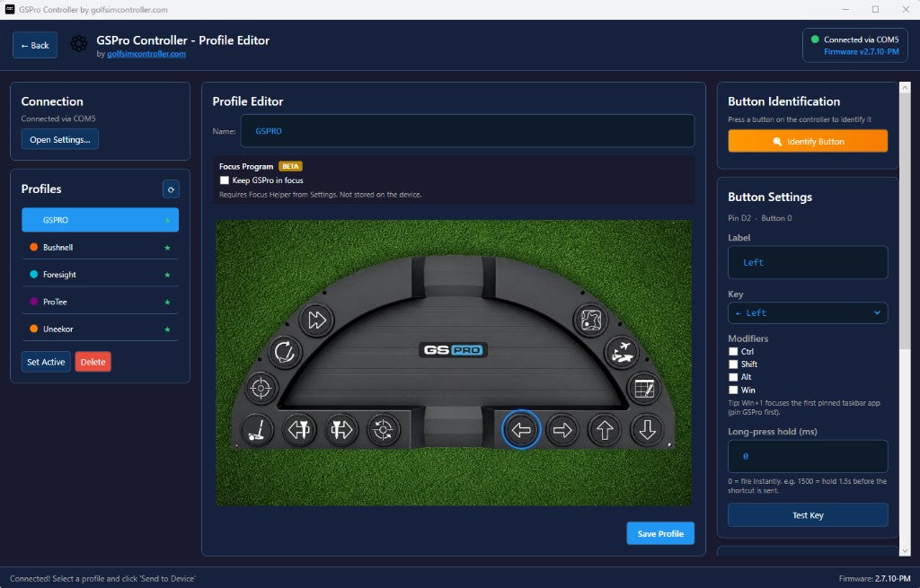The image size is (920, 588).
Task: Click the Label input field
Action: click(x=808, y=262)
